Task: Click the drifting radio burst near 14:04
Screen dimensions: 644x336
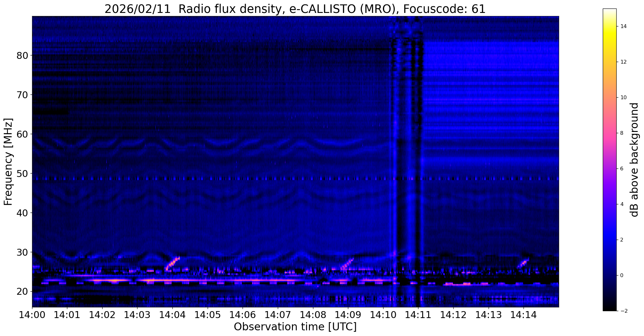Action: pos(172,264)
